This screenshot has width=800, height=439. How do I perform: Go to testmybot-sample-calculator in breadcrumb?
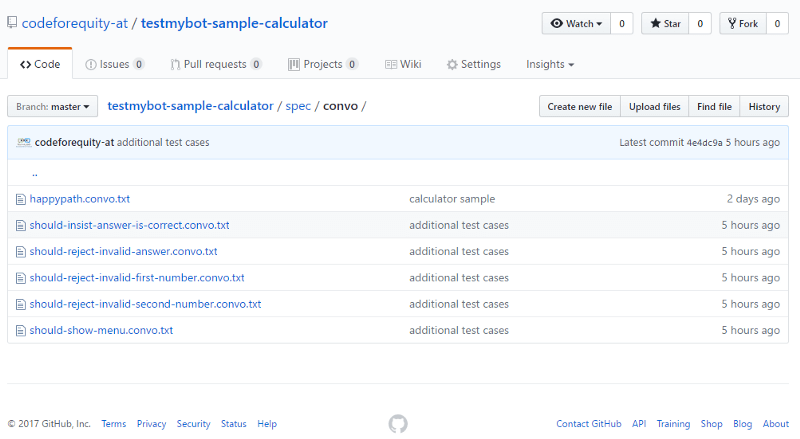190,106
